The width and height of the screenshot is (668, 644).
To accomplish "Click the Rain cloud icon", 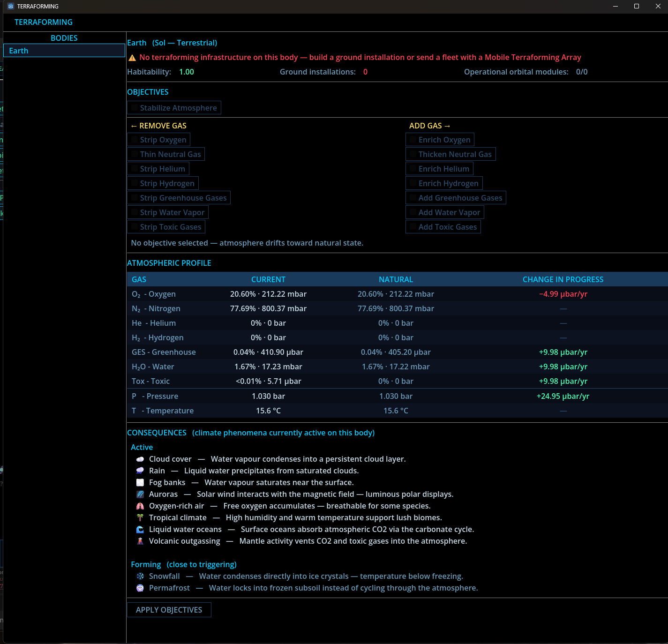I will pos(140,471).
